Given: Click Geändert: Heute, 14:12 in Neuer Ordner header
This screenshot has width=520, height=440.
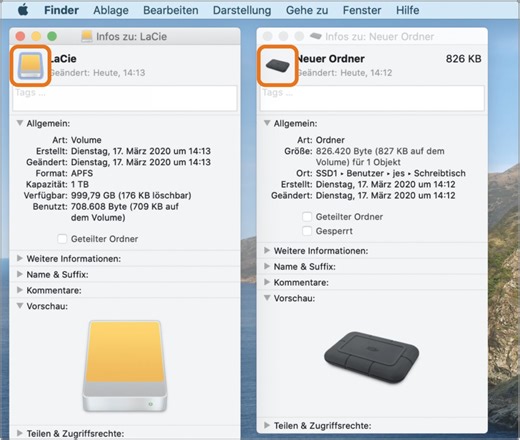Looking at the screenshot, I should pos(344,73).
